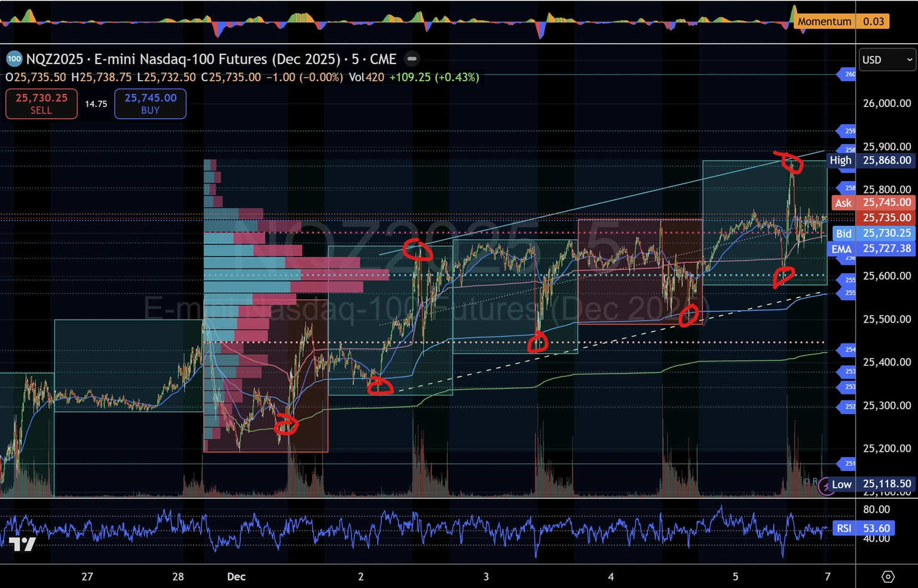Click the 252 blue price level tag
This screenshot has width=918, height=588.
point(848,406)
